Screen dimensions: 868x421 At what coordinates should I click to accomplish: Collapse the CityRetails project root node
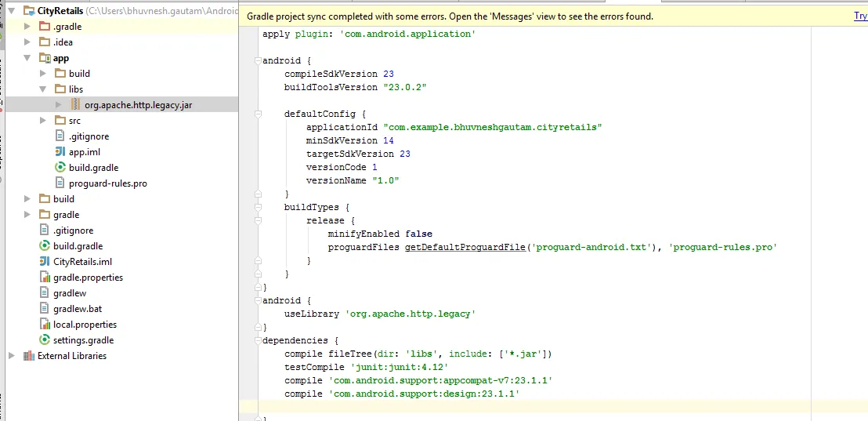[x=12, y=10]
